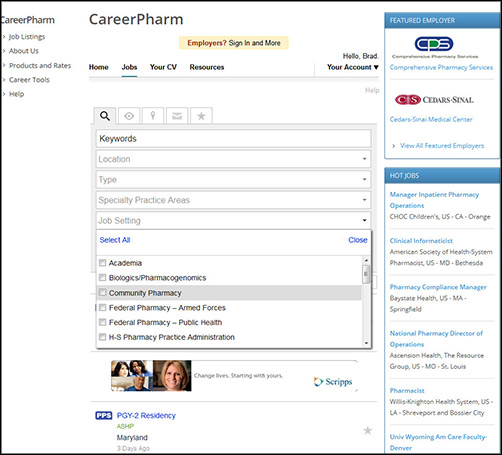Click the gray Help link
The height and width of the screenshot is (455, 502).
pyautogui.click(x=372, y=90)
